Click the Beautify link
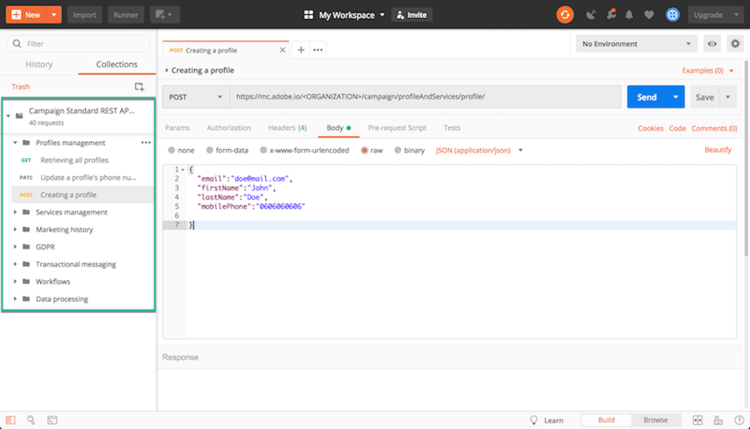The height and width of the screenshot is (429, 750). pos(717,150)
